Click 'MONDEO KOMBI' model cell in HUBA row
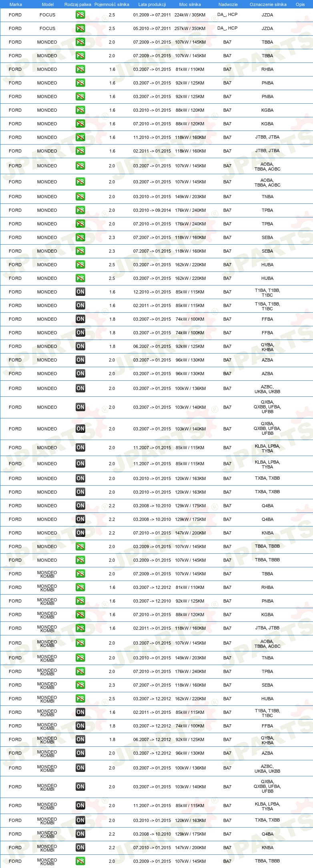Image resolution: width=313 pixels, height=868 pixels. (47, 699)
